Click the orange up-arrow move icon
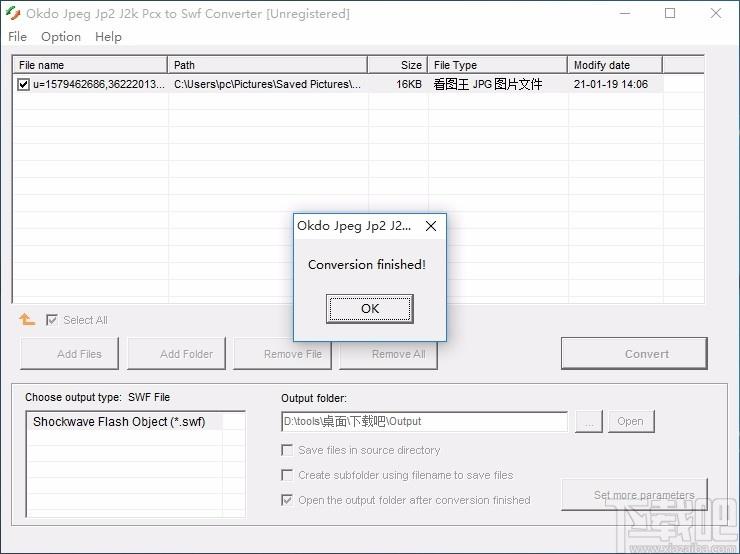 [x=27, y=320]
